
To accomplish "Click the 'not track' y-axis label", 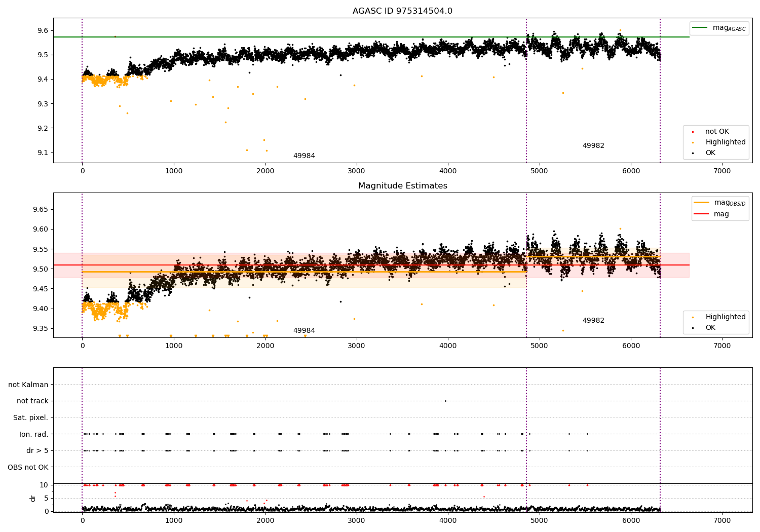I will [32, 401].
